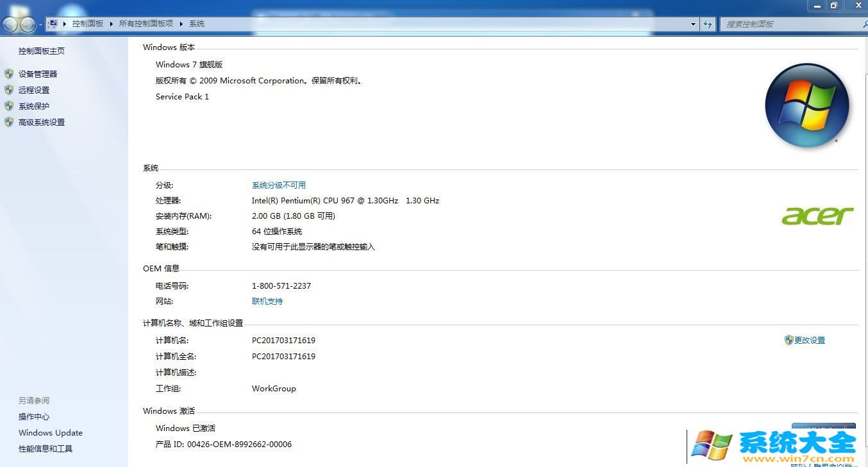Expand the arrow after 控制面板 breadcrumb
This screenshot has width=868, height=467.
(x=111, y=24)
